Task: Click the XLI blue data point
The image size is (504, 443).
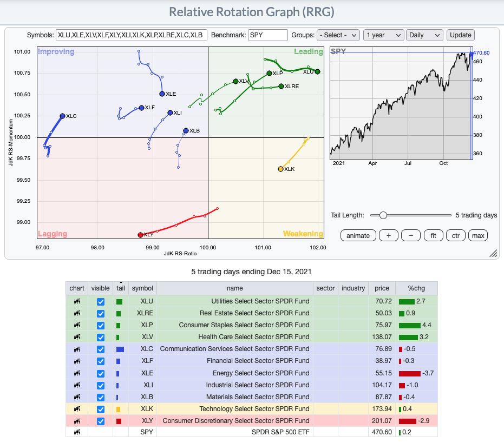Action: (x=170, y=113)
